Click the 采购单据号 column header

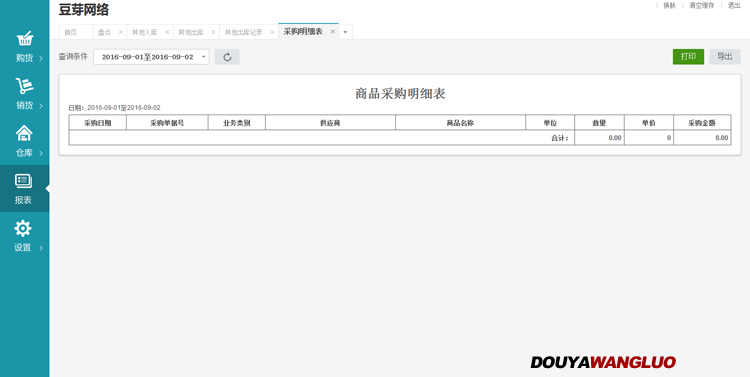(167, 122)
